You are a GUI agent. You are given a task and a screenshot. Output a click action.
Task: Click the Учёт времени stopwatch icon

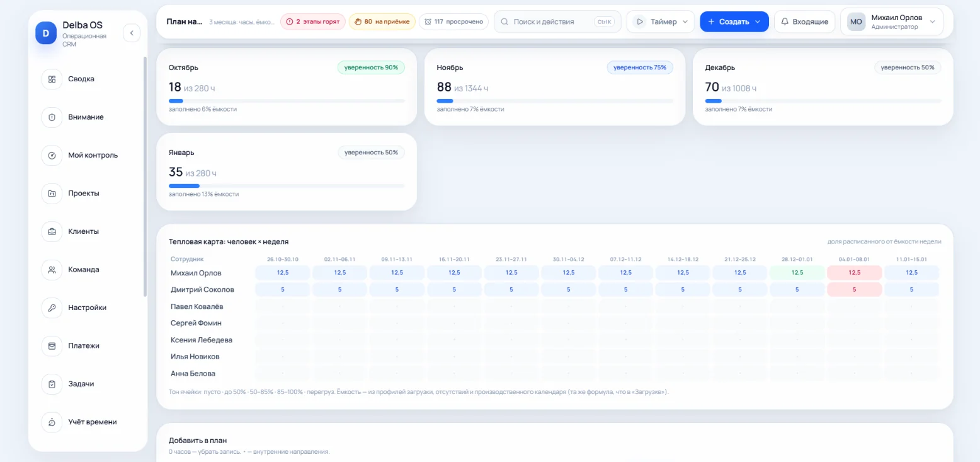(x=52, y=422)
